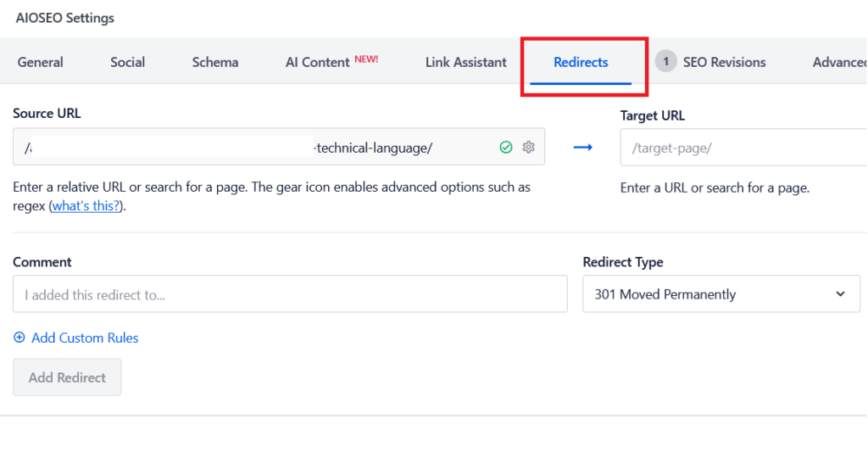Click the Add Custom Rules link

point(85,338)
